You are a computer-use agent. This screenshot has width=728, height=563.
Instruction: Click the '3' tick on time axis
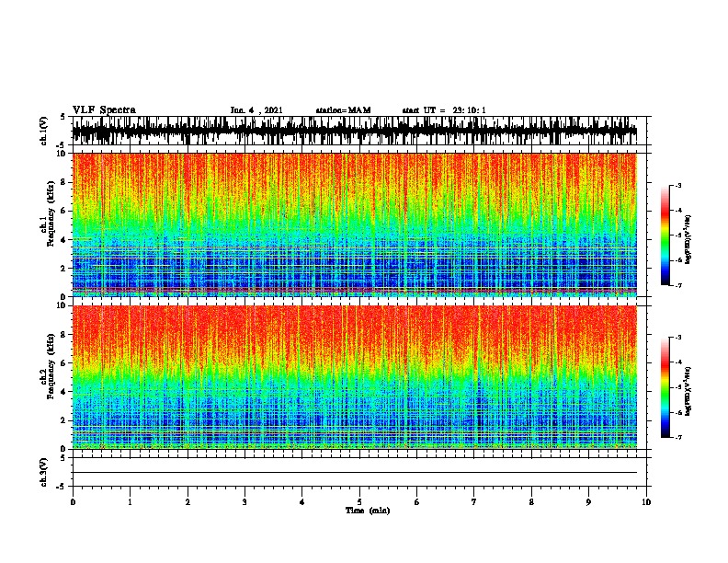(245, 502)
